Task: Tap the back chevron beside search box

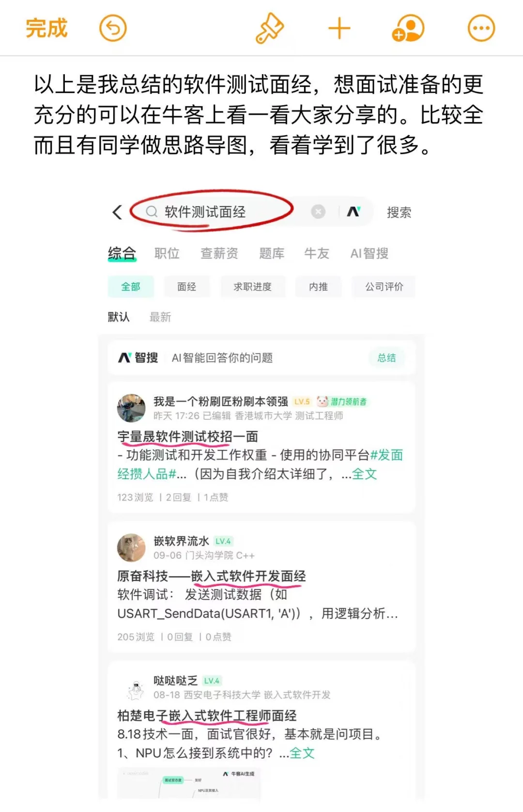Action: coord(117,212)
